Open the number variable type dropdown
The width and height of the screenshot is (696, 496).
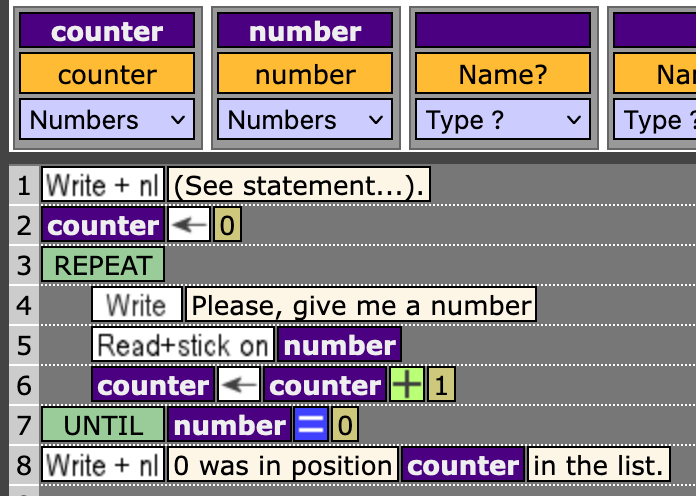[x=305, y=120]
